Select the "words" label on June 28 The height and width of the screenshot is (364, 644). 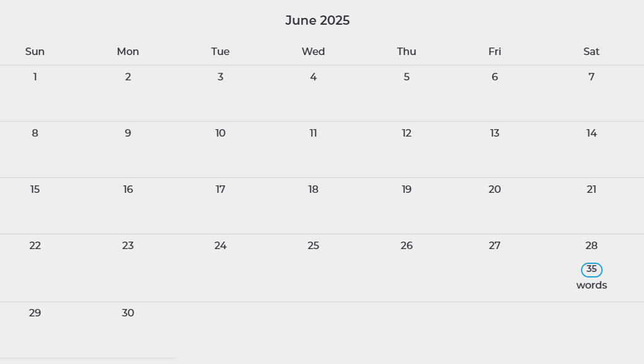pyautogui.click(x=592, y=286)
